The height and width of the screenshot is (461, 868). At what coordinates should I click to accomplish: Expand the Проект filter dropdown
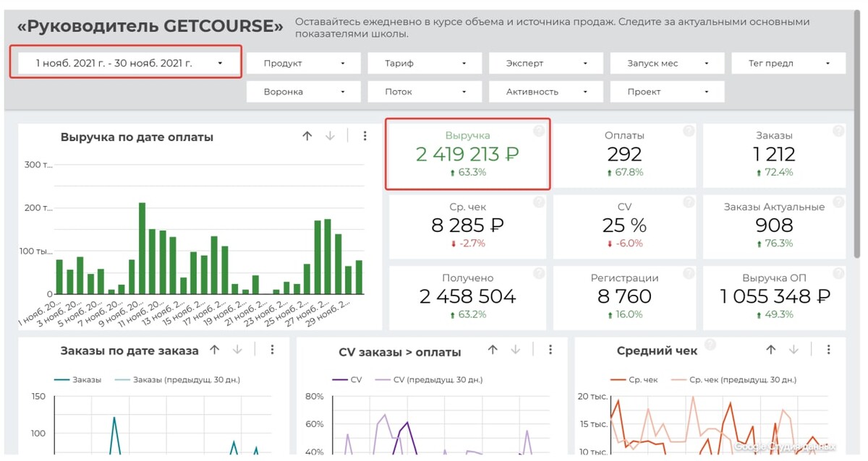coord(667,92)
